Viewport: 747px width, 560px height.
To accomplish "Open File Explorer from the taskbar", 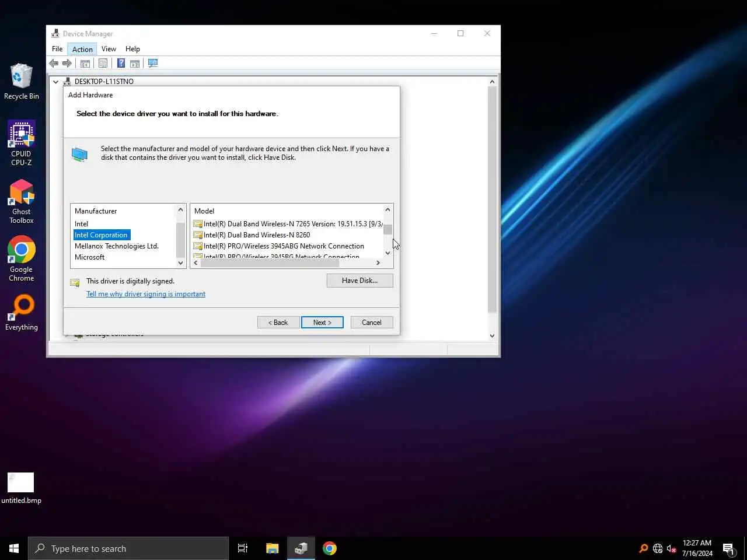I will pyautogui.click(x=273, y=548).
